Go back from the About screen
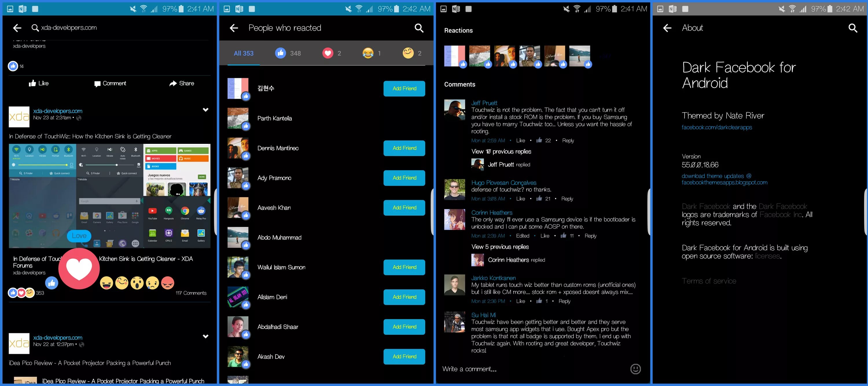868x386 pixels. point(667,28)
